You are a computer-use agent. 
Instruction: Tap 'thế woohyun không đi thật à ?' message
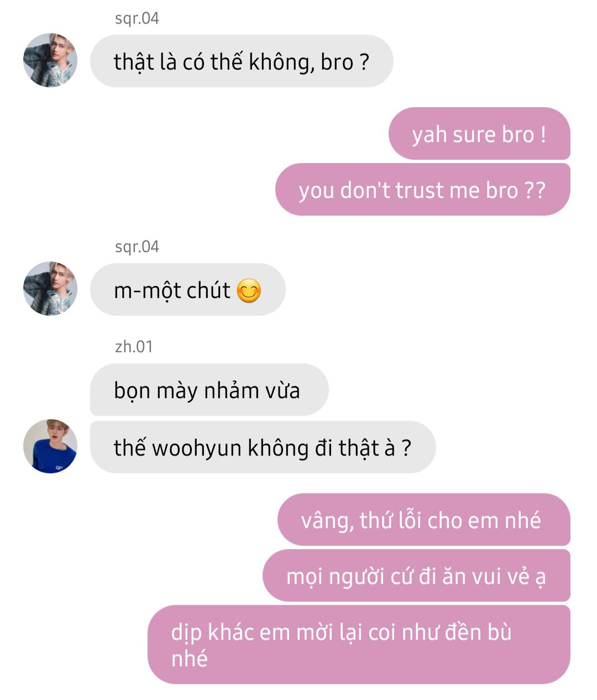263,447
